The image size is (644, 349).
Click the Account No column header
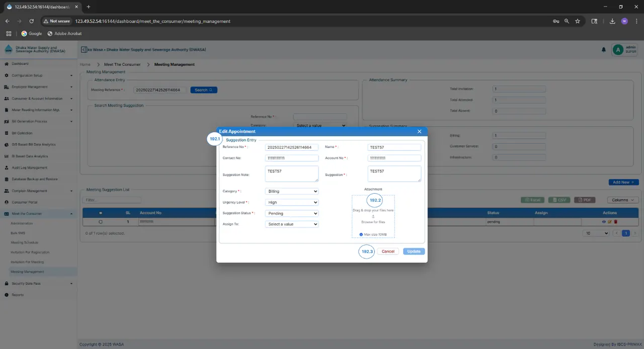pos(150,213)
